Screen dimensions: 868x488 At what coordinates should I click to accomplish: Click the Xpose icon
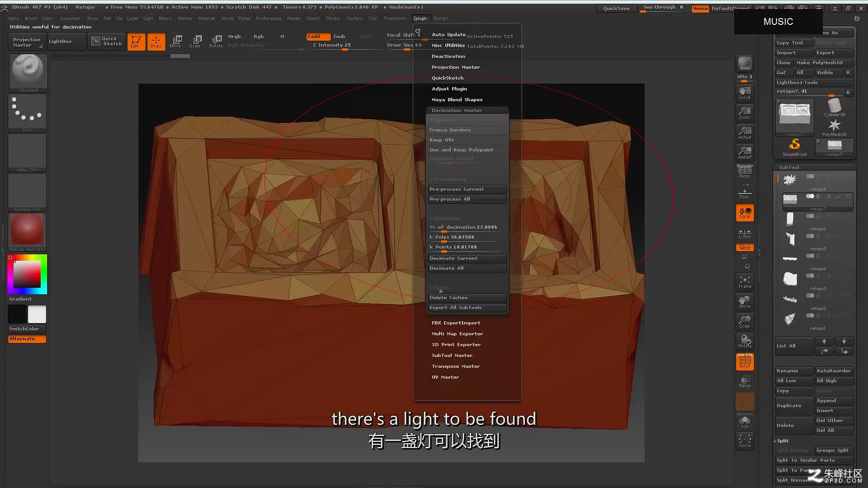coord(745,441)
